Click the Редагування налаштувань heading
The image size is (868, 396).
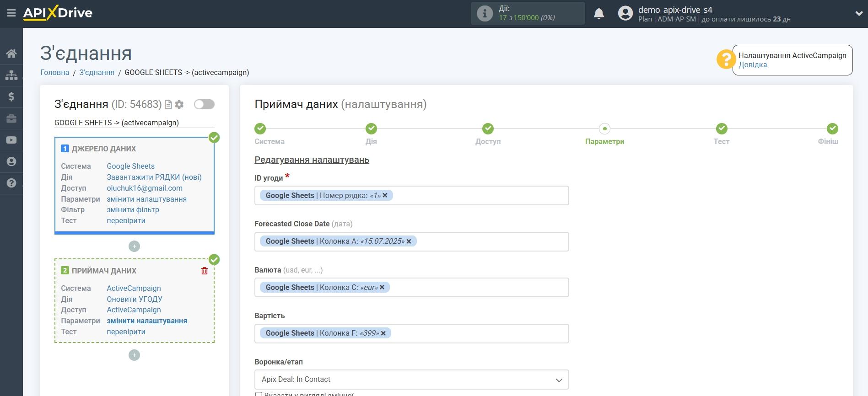click(x=312, y=160)
